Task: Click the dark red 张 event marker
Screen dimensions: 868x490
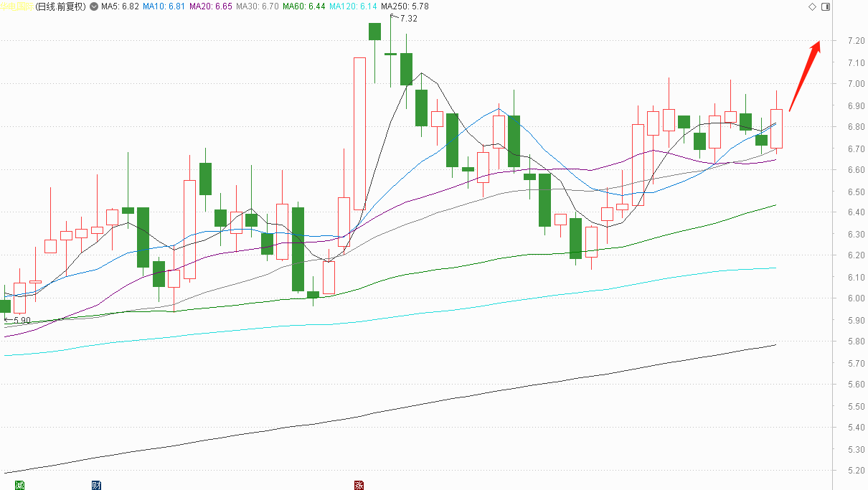Action: [359, 485]
